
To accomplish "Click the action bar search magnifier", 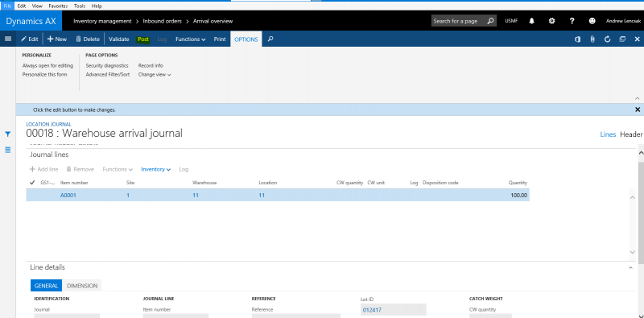I will click(x=270, y=39).
